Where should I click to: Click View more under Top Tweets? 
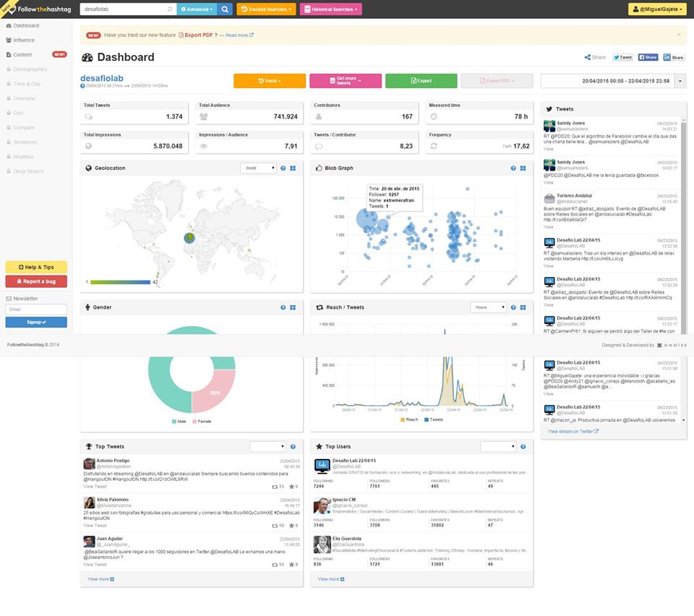click(x=101, y=579)
